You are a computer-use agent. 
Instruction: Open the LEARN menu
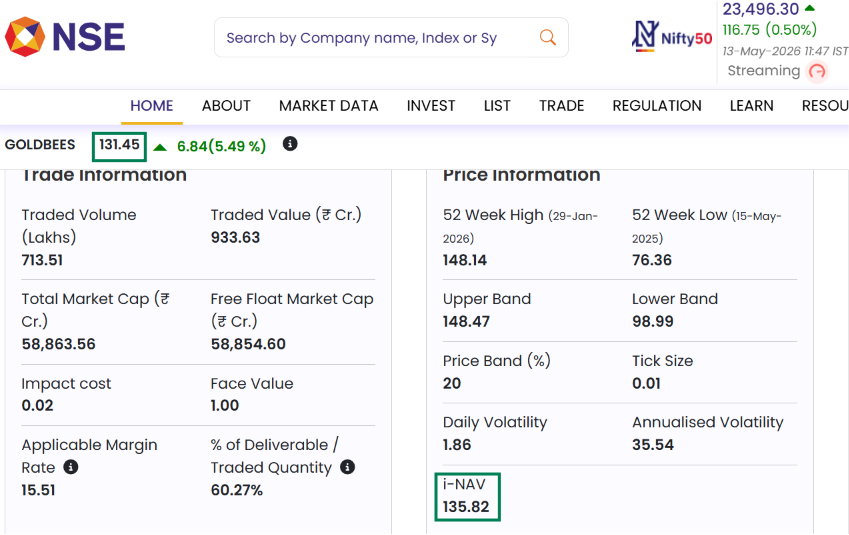coord(752,106)
